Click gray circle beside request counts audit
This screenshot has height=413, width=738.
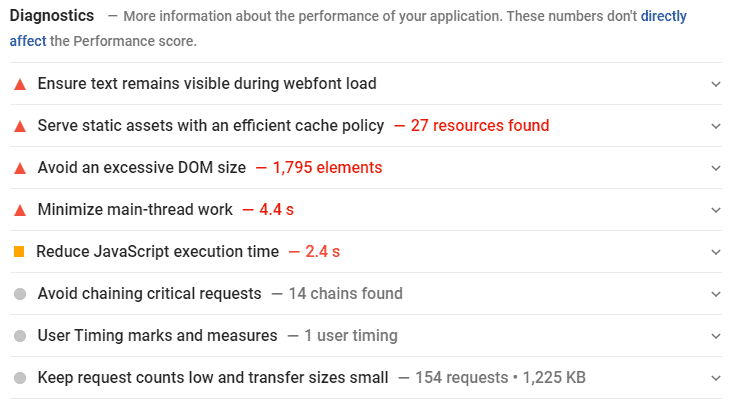click(20, 378)
